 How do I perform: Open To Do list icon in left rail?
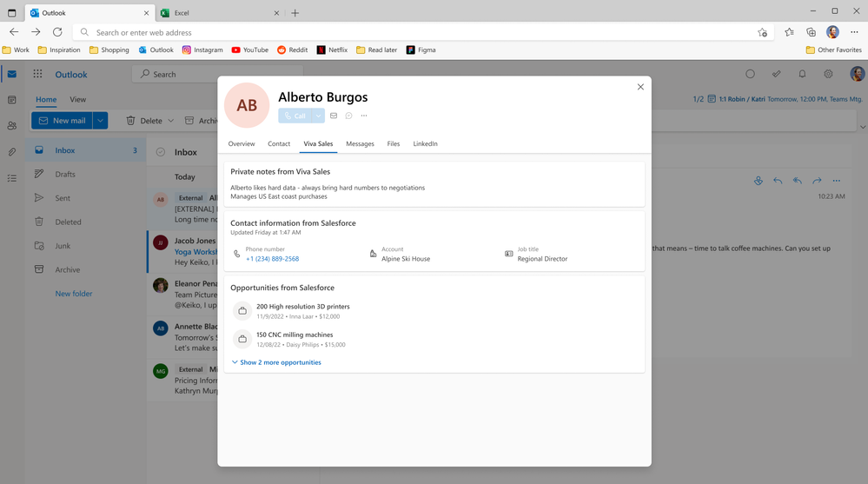[12, 178]
